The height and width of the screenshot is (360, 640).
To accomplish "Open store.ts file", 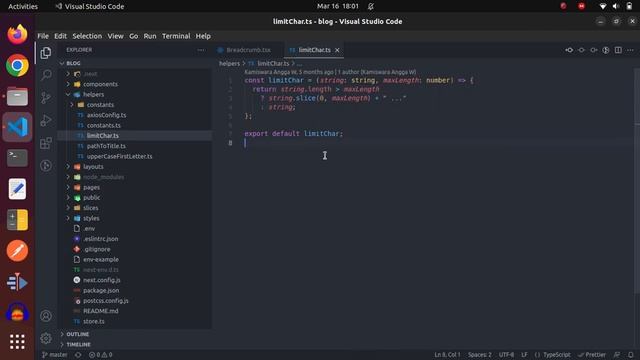I will 93,321.
